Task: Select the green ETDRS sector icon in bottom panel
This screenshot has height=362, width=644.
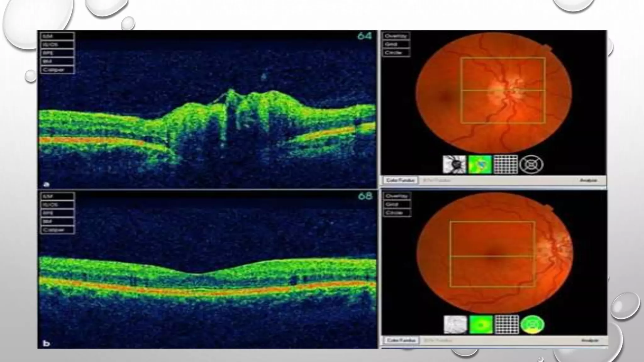Action: coord(532,325)
